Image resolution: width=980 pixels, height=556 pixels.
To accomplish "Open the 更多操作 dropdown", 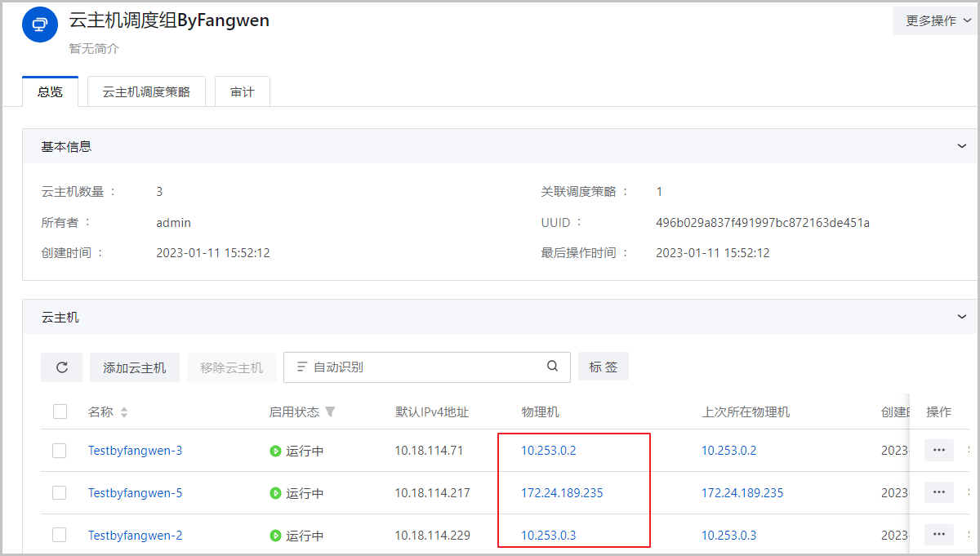I will (936, 21).
